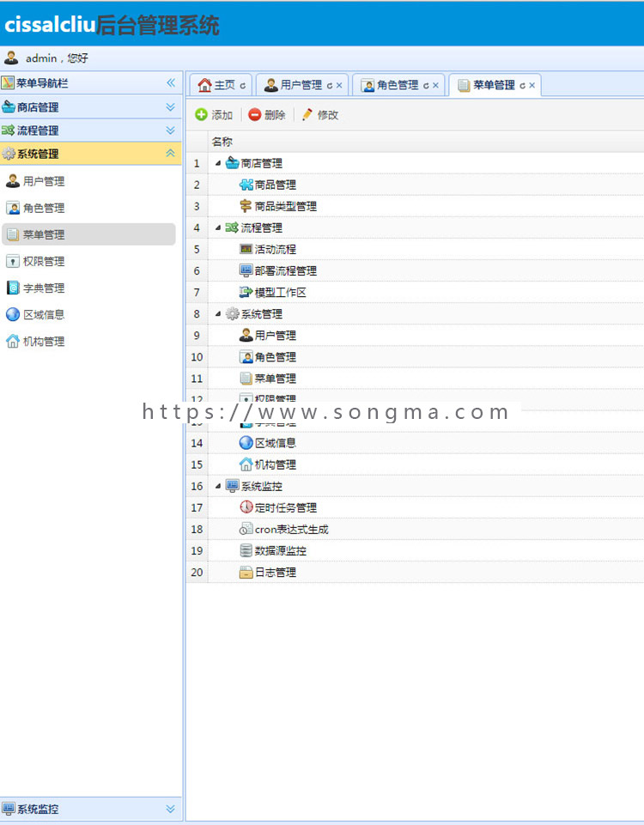
Task: Close the 菜单管理 tab
Action: [x=532, y=85]
